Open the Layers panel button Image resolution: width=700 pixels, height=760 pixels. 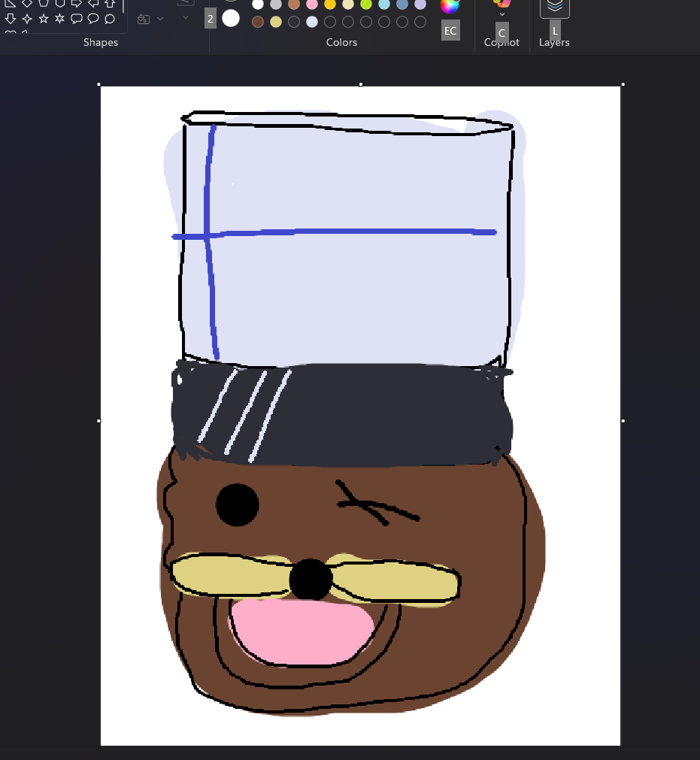(555, 8)
